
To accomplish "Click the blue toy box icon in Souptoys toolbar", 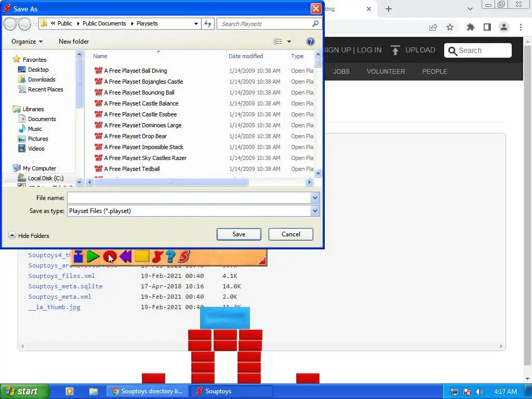I will (78, 257).
